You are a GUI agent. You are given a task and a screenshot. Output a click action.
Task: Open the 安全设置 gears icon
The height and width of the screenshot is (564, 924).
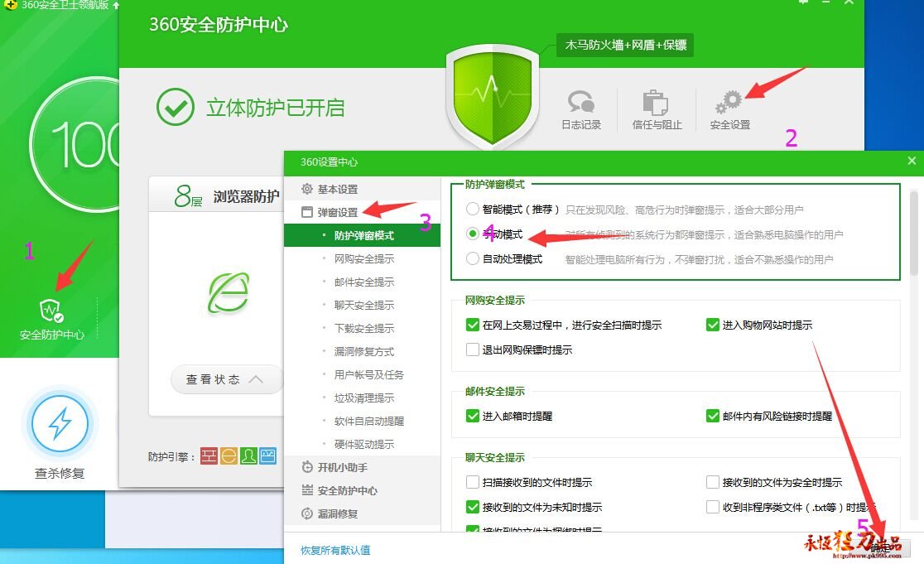[729, 102]
